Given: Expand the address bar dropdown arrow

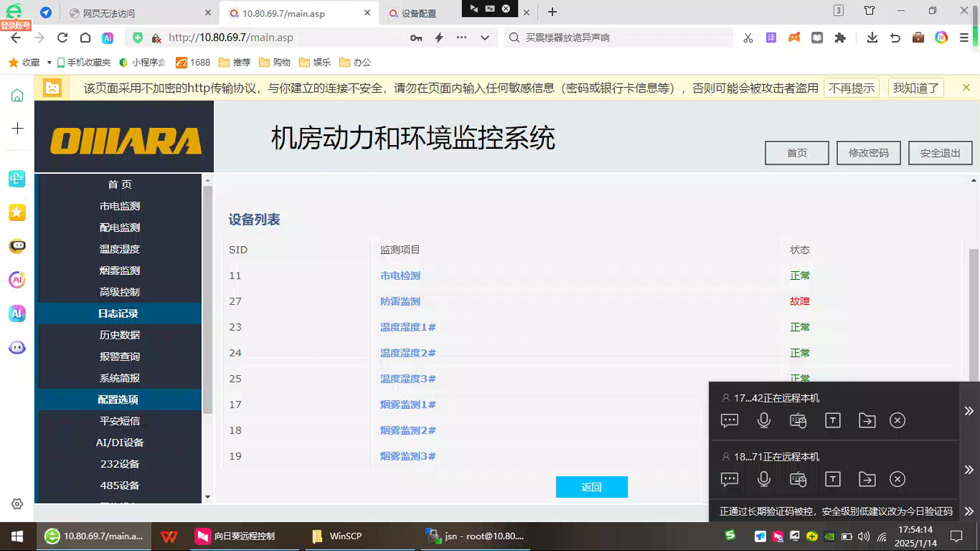Looking at the screenshot, I should pos(484,38).
